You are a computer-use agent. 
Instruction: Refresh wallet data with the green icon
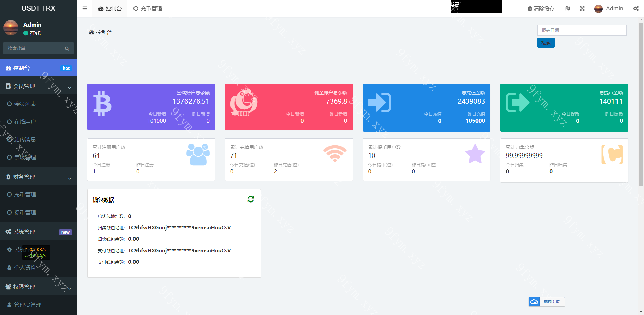click(x=251, y=199)
